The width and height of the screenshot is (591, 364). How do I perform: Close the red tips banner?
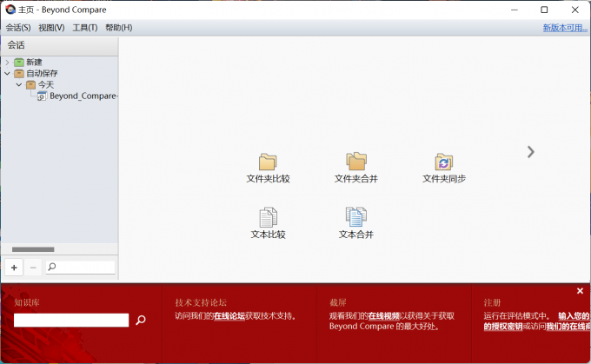(580, 291)
